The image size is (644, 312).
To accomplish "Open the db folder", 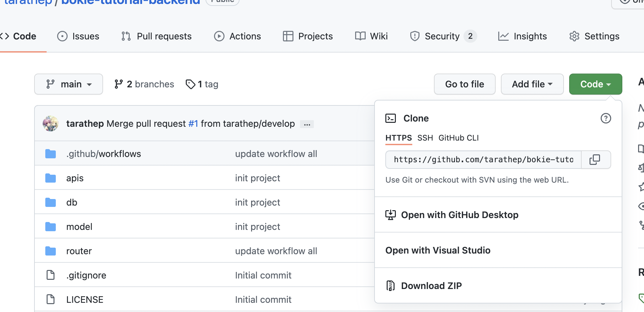I will click(72, 202).
